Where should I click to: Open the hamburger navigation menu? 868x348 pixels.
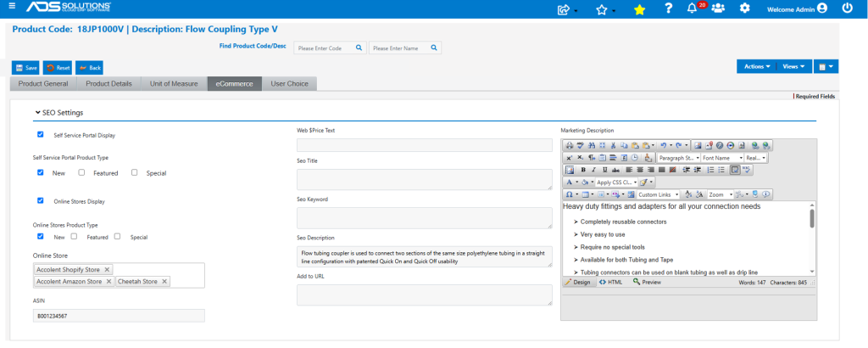[x=12, y=6]
